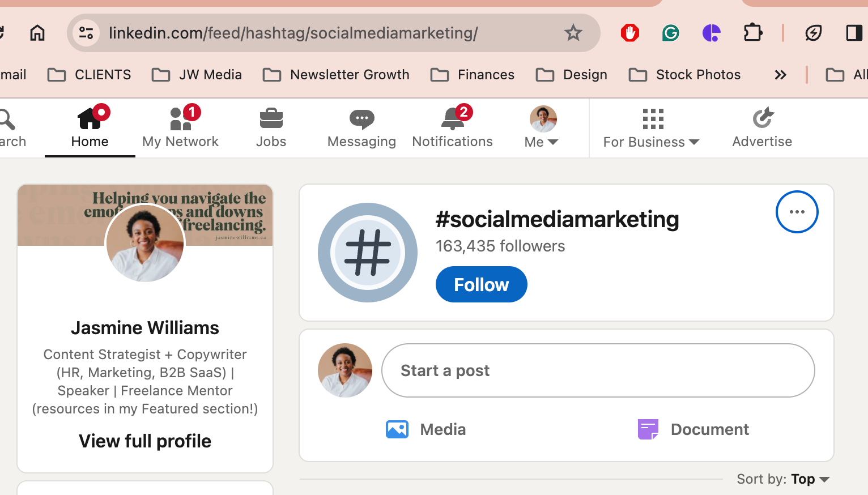Click the Grammarly extension icon
Viewport: 868px width, 495px height.
tap(670, 33)
